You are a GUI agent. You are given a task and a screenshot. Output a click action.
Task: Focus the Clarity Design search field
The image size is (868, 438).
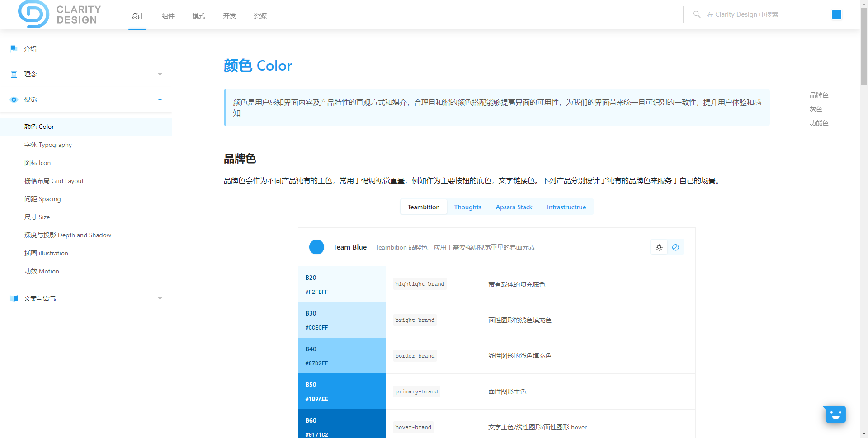point(759,14)
